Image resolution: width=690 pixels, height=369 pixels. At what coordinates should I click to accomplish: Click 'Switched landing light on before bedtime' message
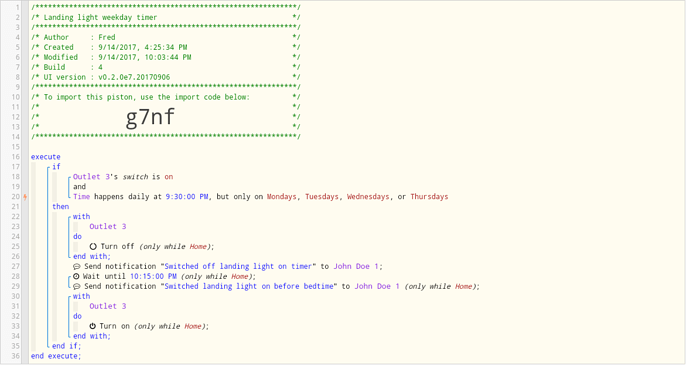[x=249, y=286]
